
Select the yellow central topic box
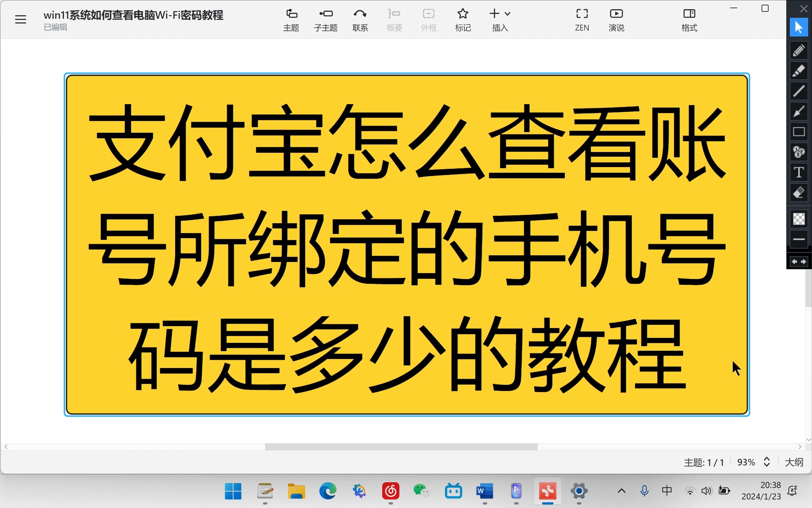point(407,245)
